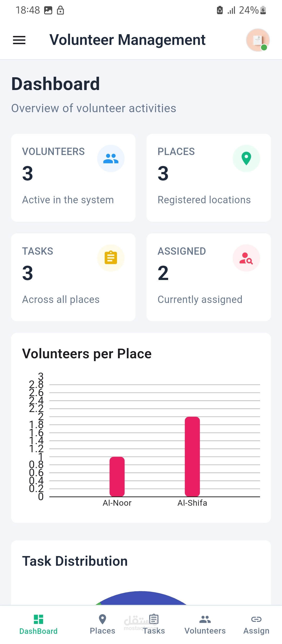Tap the user profile avatar
This screenshot has width=282, height=644.
[258, 40]
